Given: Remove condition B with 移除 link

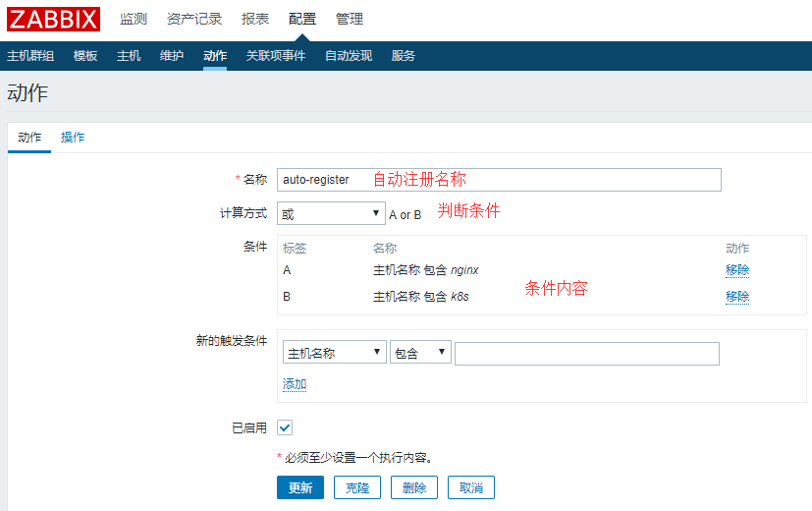Looking at the screenshot, I should point(737,297).
